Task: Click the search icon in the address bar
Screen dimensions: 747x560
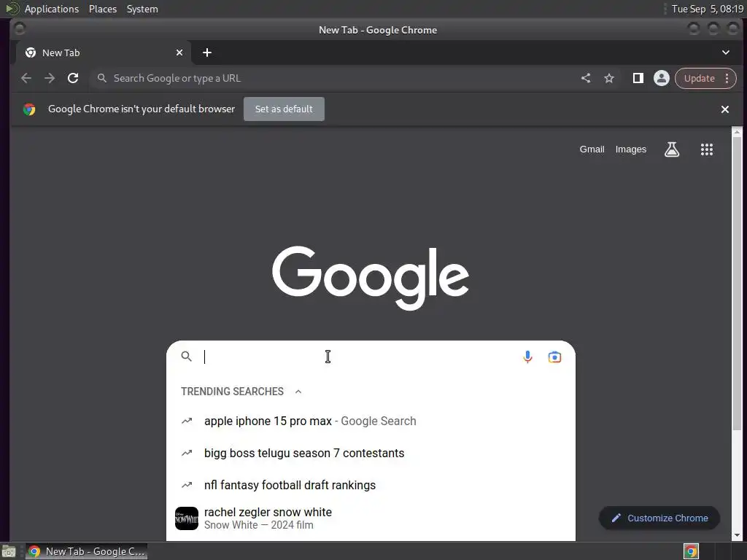Action: (102, 78)
